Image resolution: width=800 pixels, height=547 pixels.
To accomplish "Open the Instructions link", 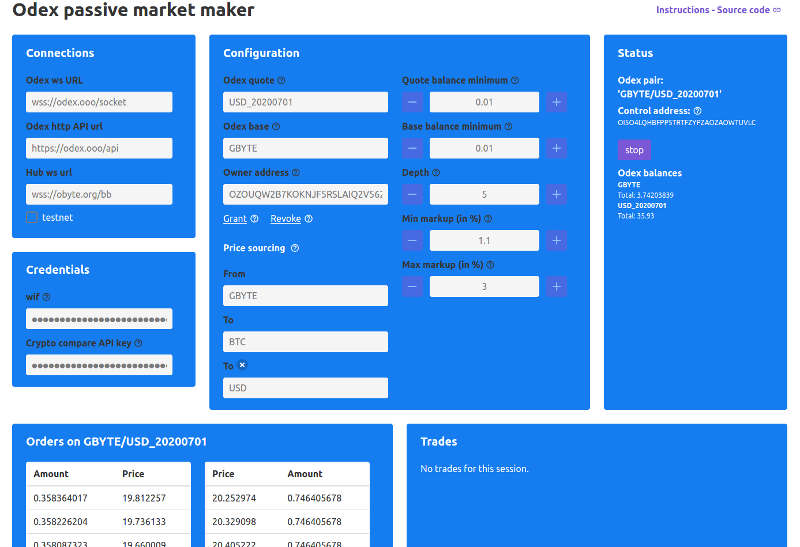I will (x=682, y=10).
